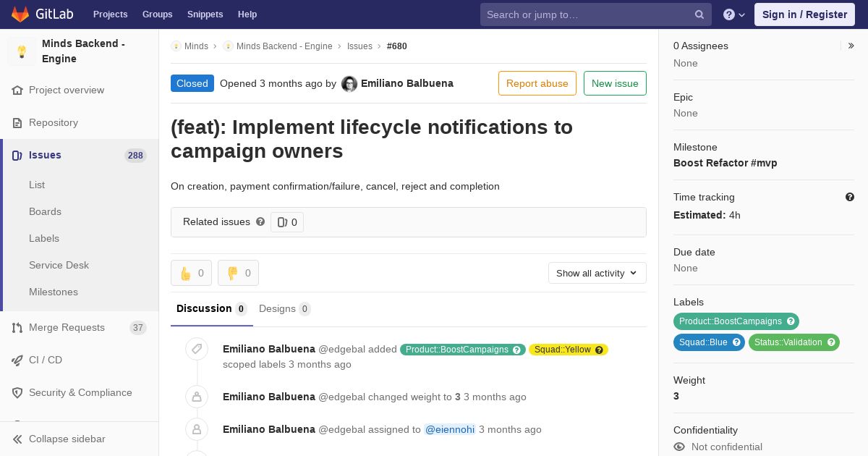Open the Boost Refactor #mvp milestone link
The height and width of the screenshot is (456, 868).
(726, 163)
